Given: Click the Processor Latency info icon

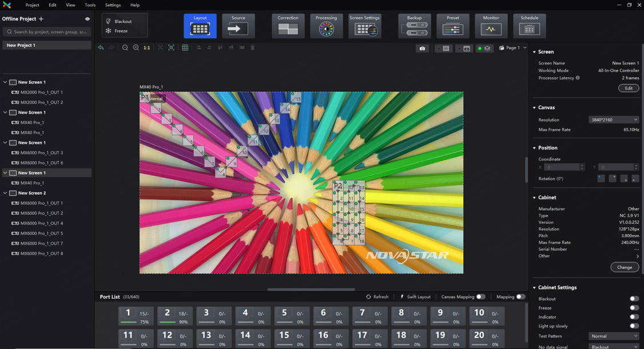Looking at the screenshot, I should point(578,78).
